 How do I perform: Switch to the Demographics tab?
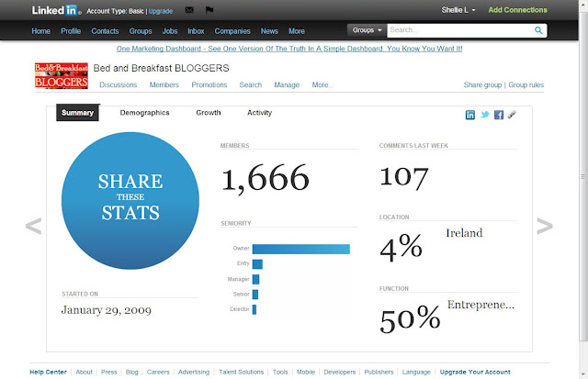point(145,113)
